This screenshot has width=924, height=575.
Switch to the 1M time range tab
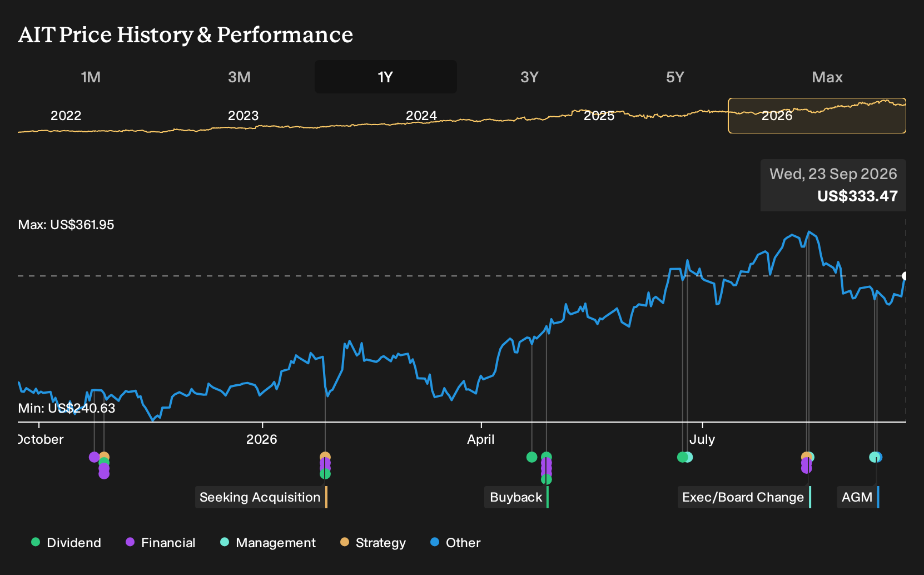click(x=91, y=77)
